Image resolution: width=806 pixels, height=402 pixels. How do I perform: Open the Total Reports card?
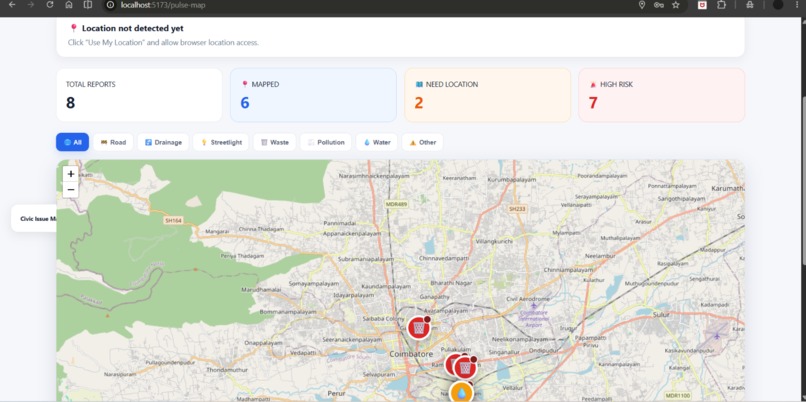(139, 95)
